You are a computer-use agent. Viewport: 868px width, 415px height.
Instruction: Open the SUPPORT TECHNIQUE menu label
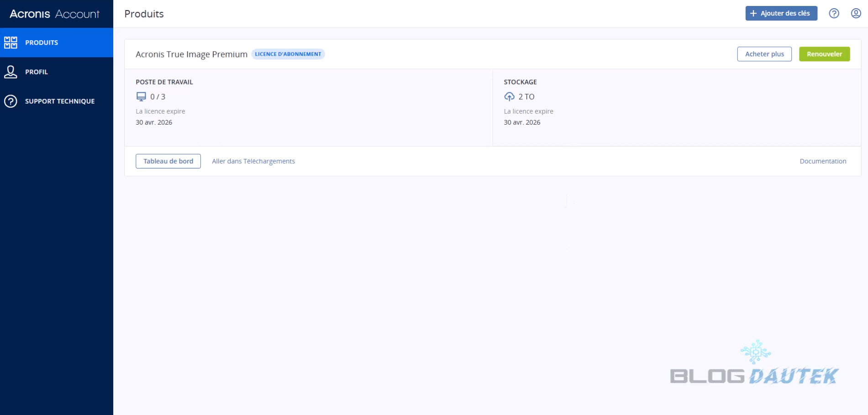pos(60,101)
